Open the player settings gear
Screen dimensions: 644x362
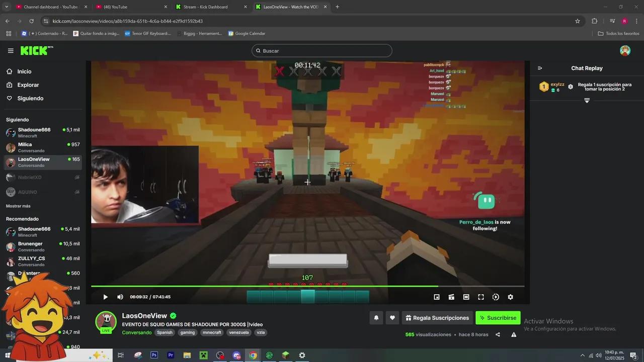point(510,297)
